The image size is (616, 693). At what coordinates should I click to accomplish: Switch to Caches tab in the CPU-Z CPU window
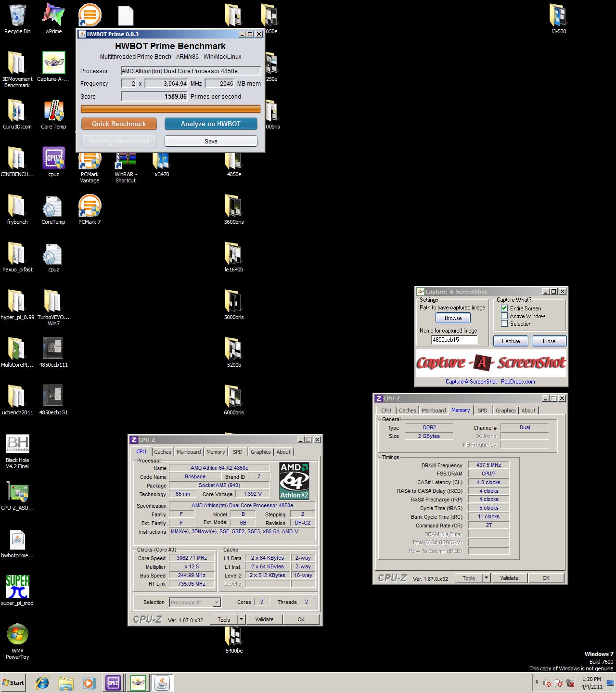(x=162, y=452)
